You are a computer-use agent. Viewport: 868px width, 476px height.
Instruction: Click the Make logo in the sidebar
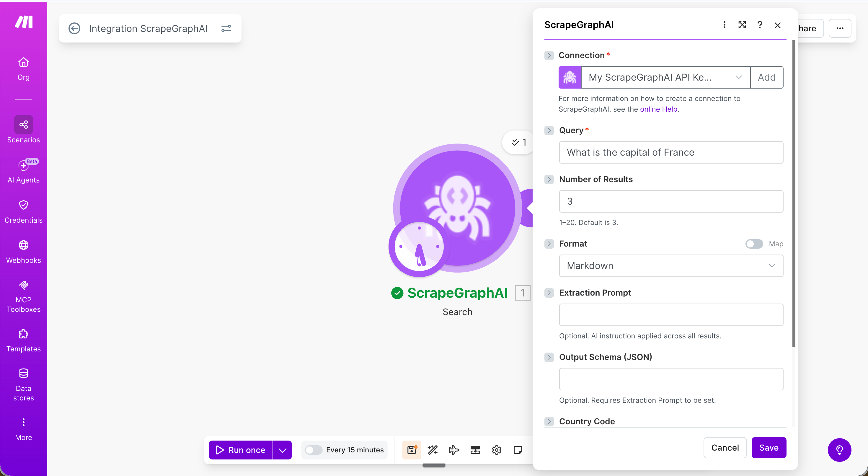click(x=24, y=22)
